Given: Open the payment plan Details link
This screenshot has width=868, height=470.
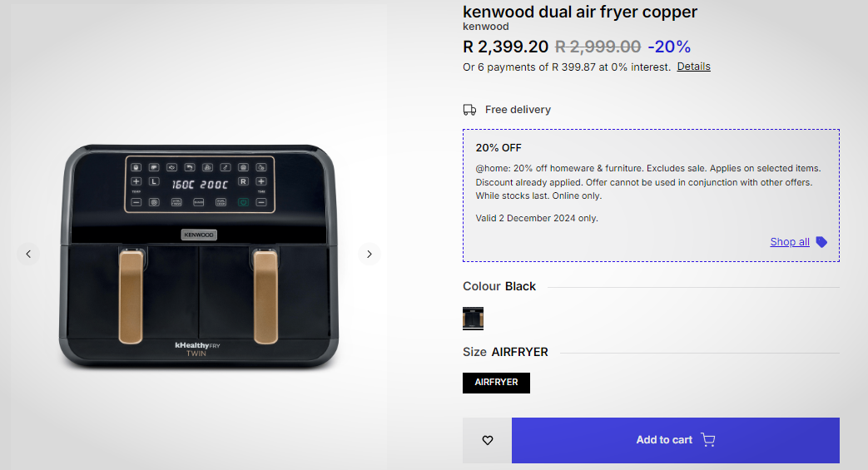Looking at the screenshot, I should [x=693, y=67].
